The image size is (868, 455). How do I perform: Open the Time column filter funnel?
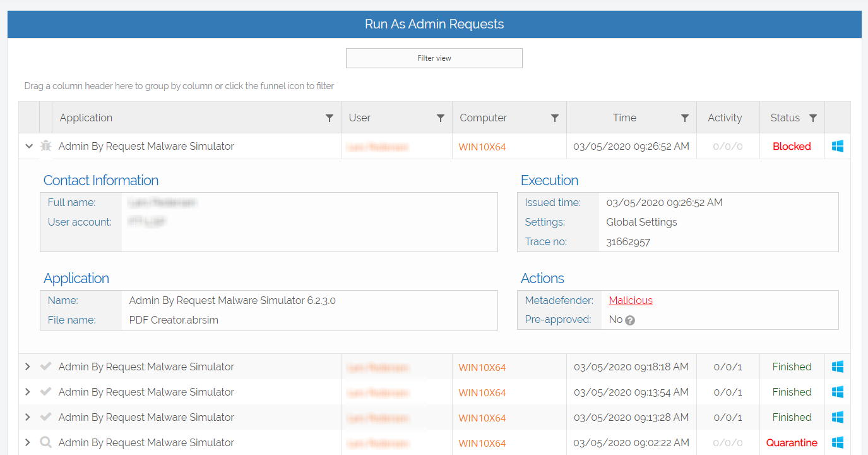(x=684, y=118)
